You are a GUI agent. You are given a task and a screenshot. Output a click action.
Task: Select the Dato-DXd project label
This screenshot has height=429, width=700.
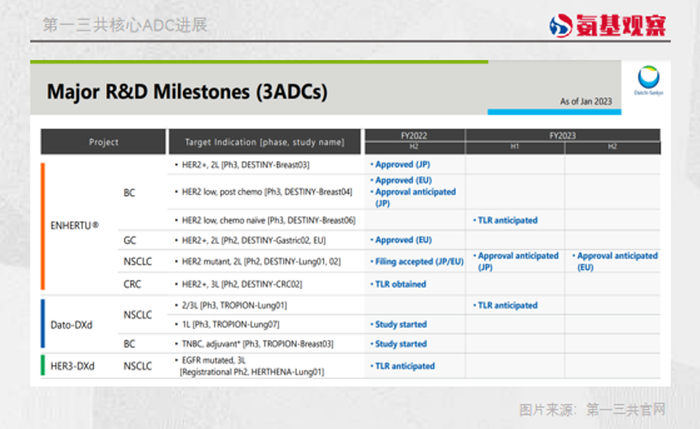71,325
